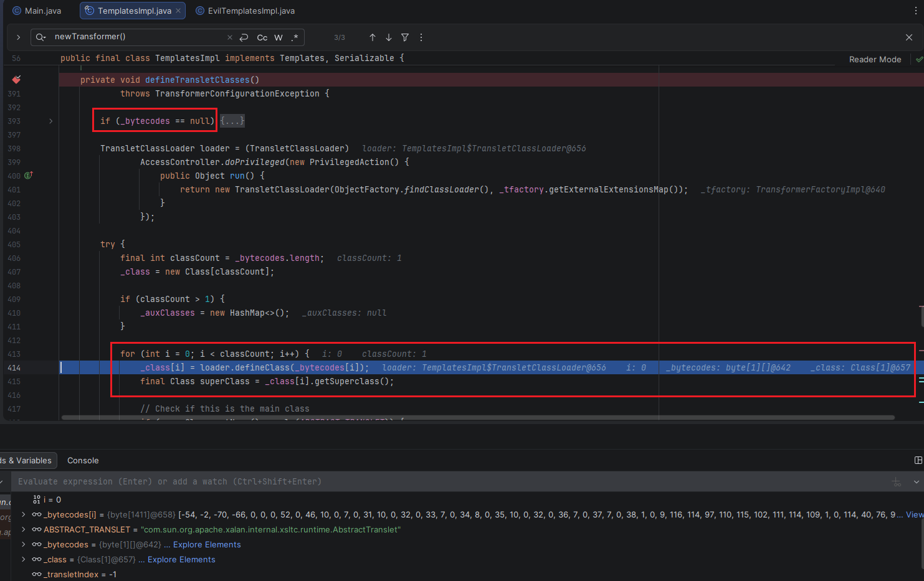924x581 pixels.
Task: Click the new line icon in search field
Action: (x=244, y=37)
